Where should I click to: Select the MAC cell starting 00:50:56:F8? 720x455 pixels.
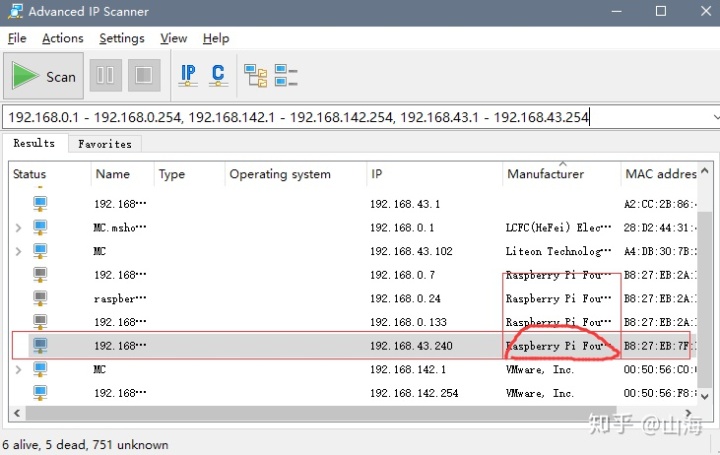coord(660,393)
